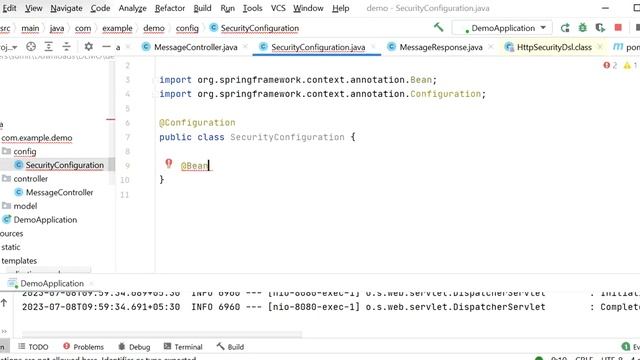Open the Build menu
The height and width of the screenshot is (360, 640).
tap(202, 8)
